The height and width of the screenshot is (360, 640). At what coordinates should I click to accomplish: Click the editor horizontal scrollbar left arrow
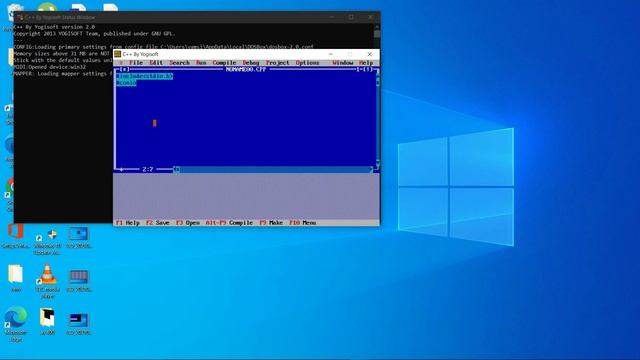click(176, 169)
